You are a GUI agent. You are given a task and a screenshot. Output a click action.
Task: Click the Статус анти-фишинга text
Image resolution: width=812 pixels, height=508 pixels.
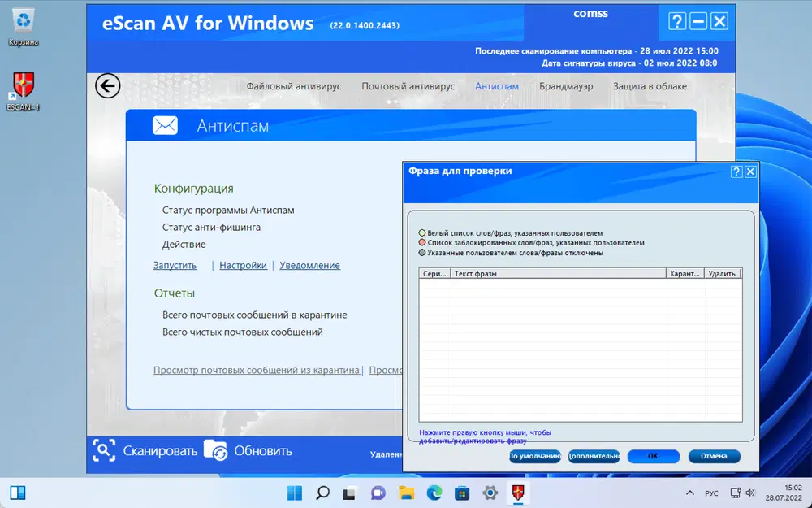pos(211,227)
